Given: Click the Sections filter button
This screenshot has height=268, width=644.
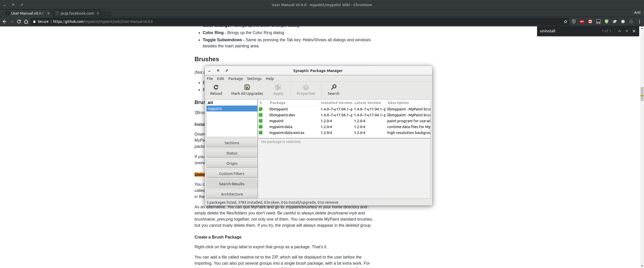Looking at the screenshot, I should tap(232, 143).
